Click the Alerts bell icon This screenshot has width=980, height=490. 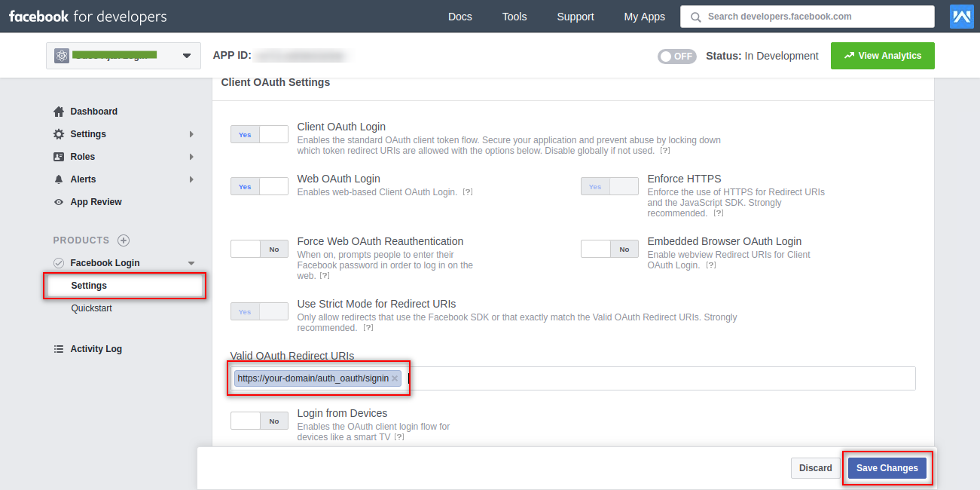click(59, 179)
